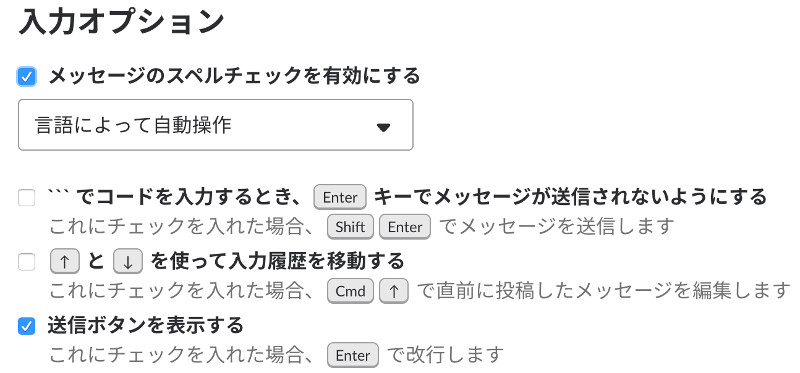Click the up arrow badge beside Cmd

click(x=394, y=291)
